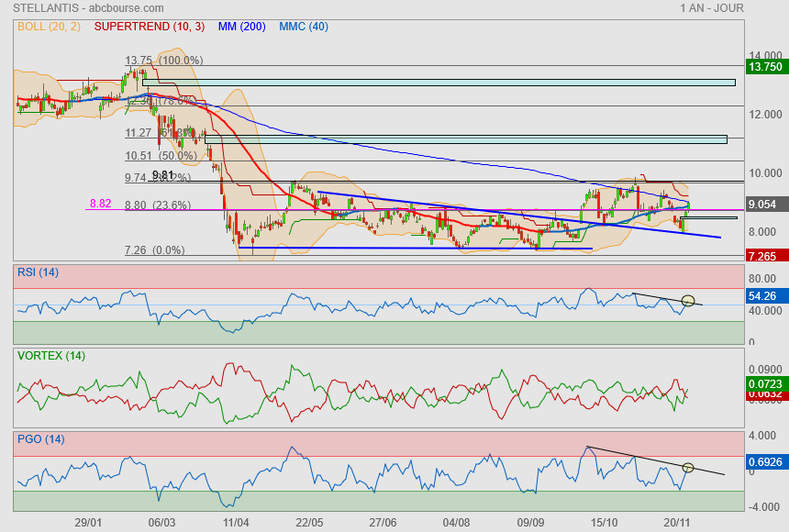Click the circle marker on the PGO trendline
Screen dimensions: 789x532
pos(688,468)
